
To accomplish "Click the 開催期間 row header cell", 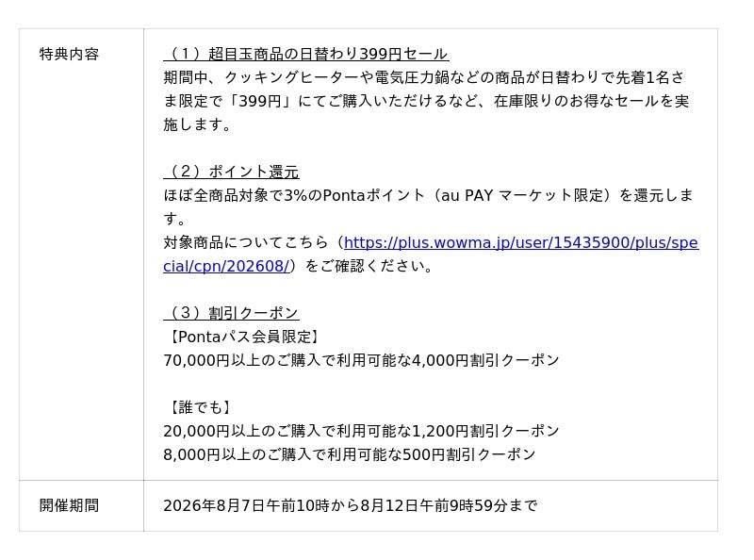I will (81, 505).
